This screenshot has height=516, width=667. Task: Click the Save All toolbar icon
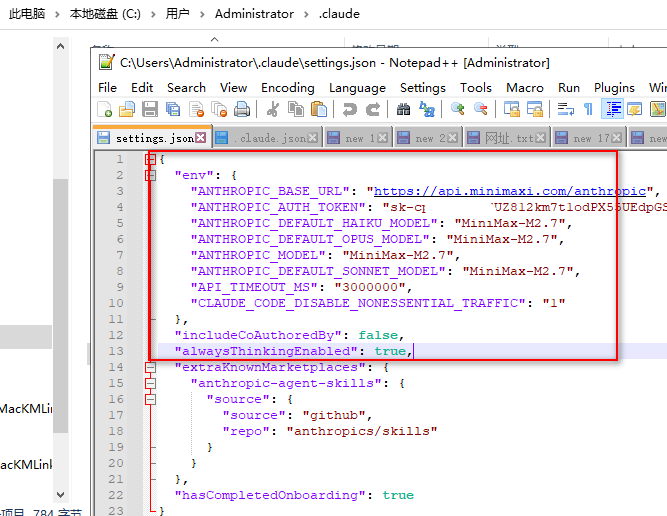[173, 109]
